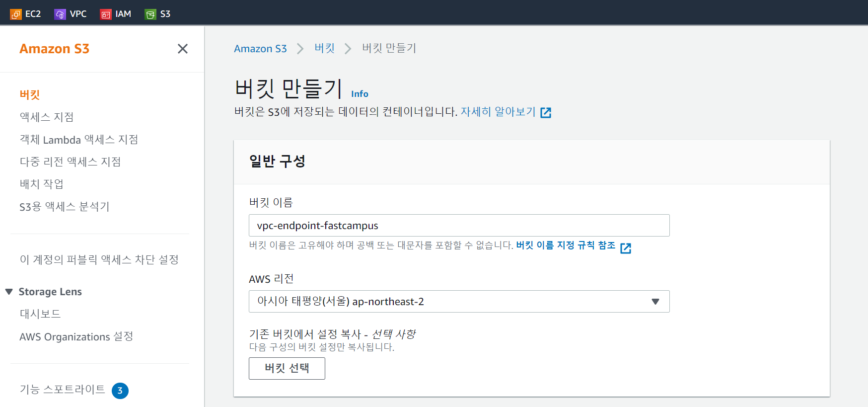
Task: Focus the 버킷 이름 input field
Action: (x=459, y=226)
